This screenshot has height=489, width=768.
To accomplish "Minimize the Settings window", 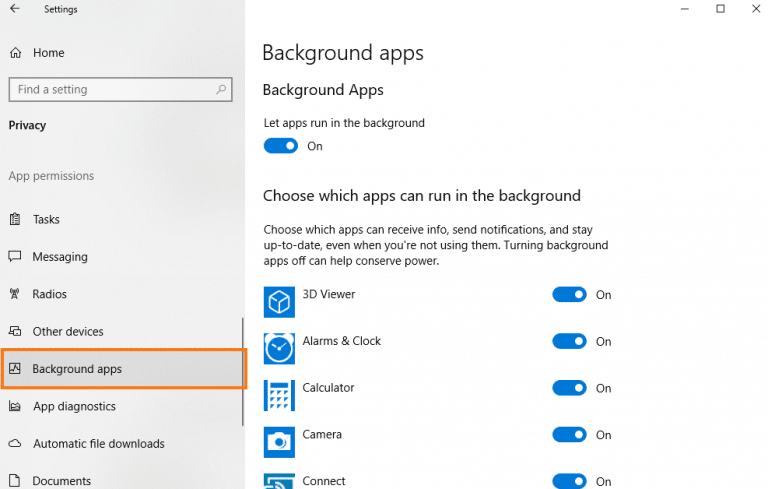I will click(685, 9).
